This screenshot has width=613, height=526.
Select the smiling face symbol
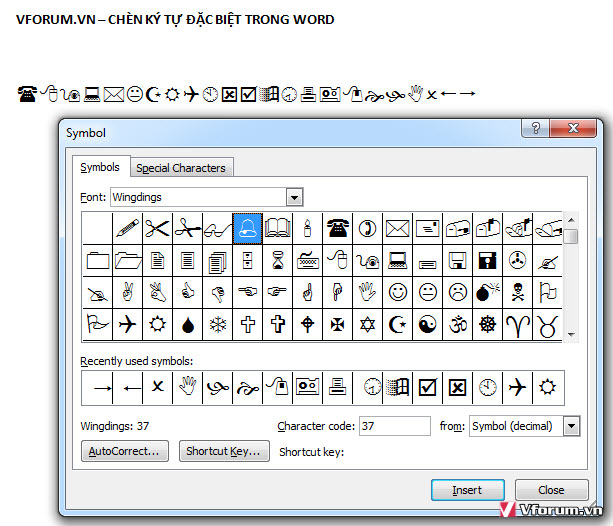coord(398,292)
